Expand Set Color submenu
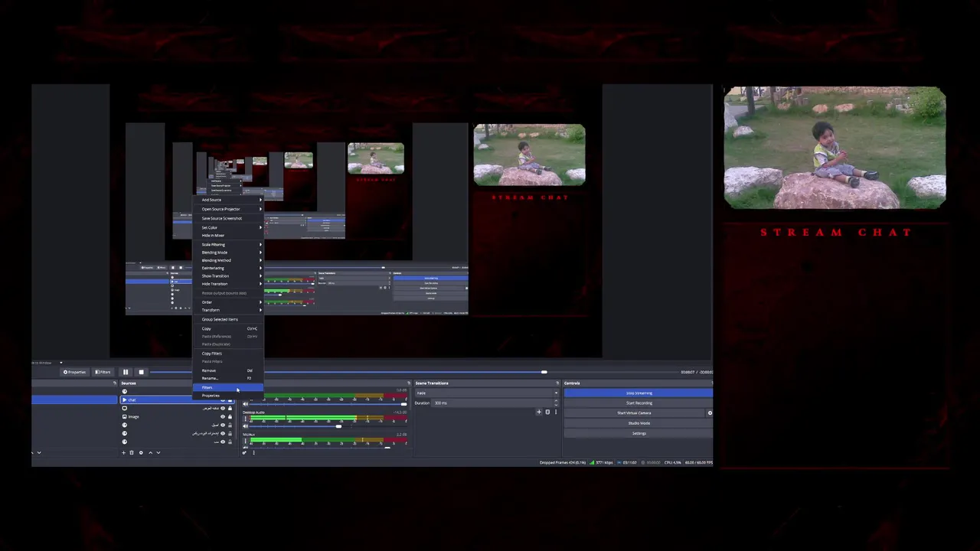 228,227
